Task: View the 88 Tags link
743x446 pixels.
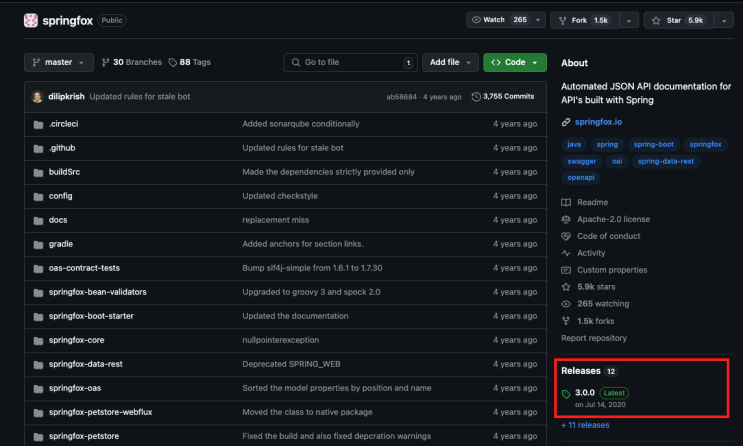Action: [190, 62]
